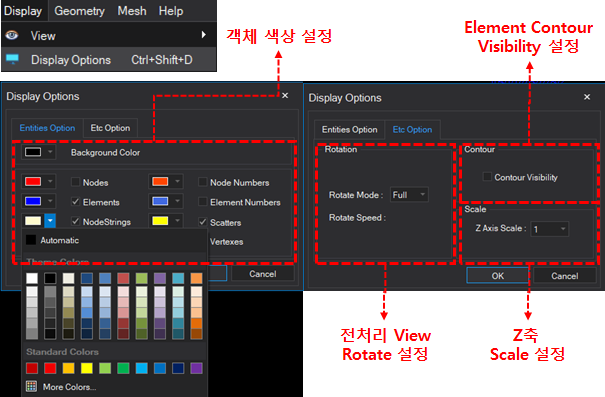The image size is (605, 397).
Task: Pick the red Nodes color swatch
Action: [x=33, y=181]
